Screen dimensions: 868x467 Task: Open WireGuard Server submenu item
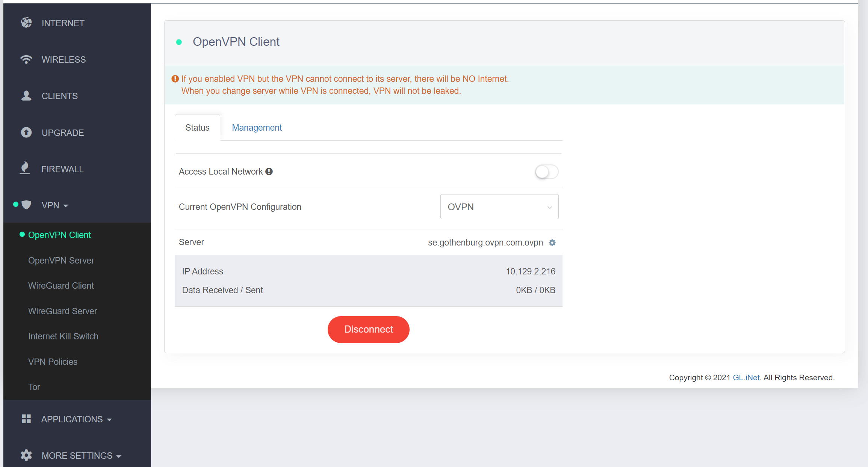[x=62, y=311]
